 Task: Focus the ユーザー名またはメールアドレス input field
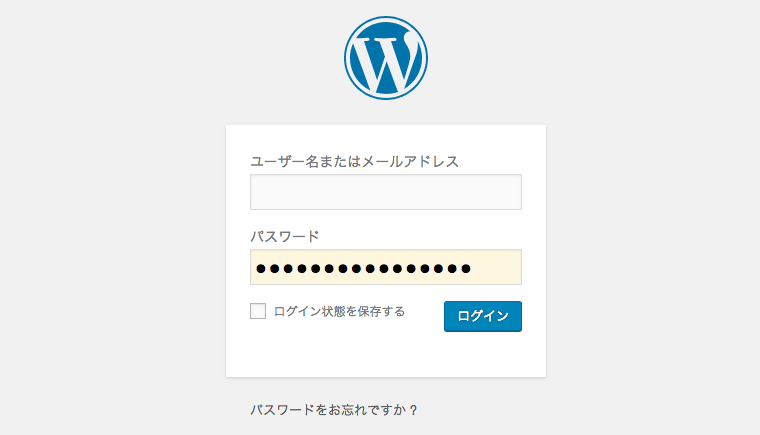click(x=386, y=192)
